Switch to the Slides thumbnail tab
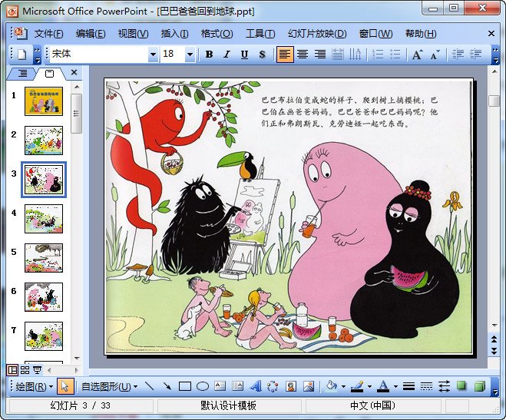 [49, 73]
